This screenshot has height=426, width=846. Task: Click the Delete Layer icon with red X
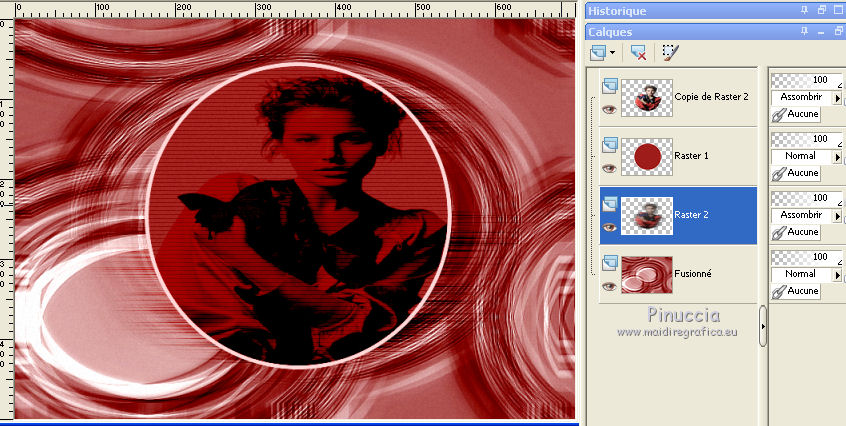tap(638, 52)
